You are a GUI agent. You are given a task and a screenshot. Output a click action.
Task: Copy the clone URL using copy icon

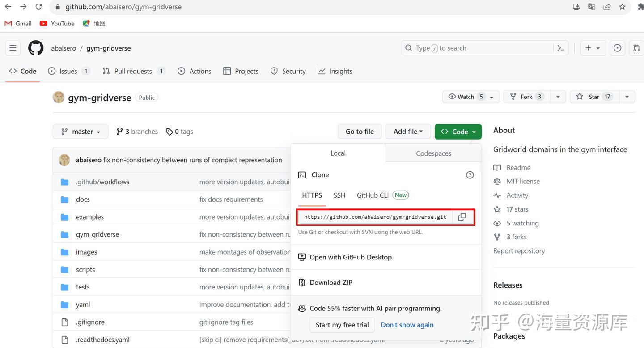tap(462, 216)
